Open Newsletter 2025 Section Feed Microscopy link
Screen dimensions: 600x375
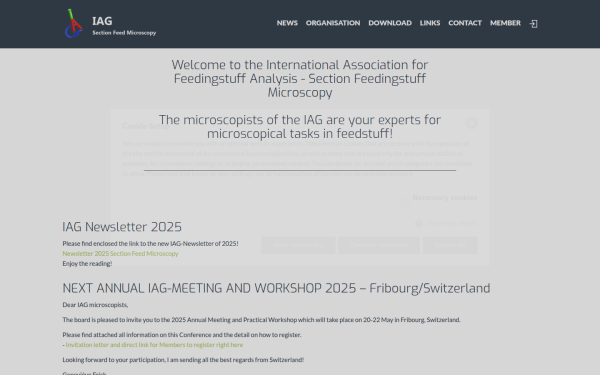tap(120, 253)
